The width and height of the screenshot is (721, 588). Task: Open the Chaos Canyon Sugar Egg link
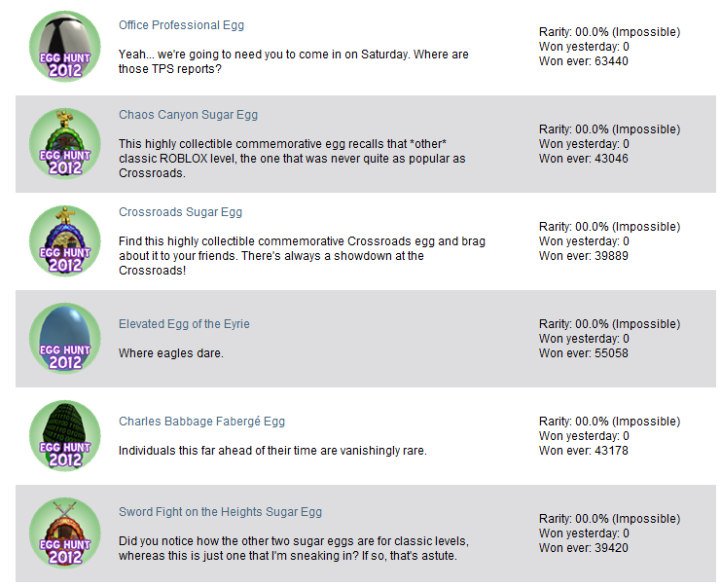(188, 115)
